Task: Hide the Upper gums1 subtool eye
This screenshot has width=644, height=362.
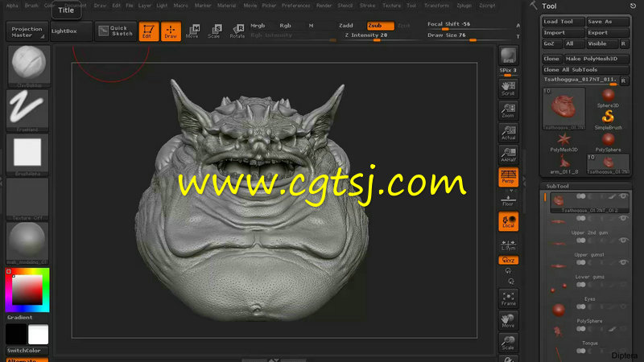Action: [x=623, y=240]
